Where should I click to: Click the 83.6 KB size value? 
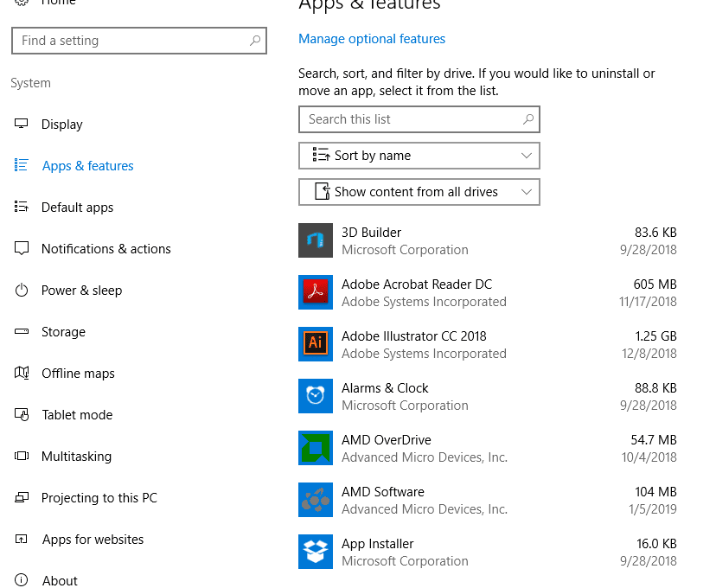pyautogui.click(x=655, y=233)
